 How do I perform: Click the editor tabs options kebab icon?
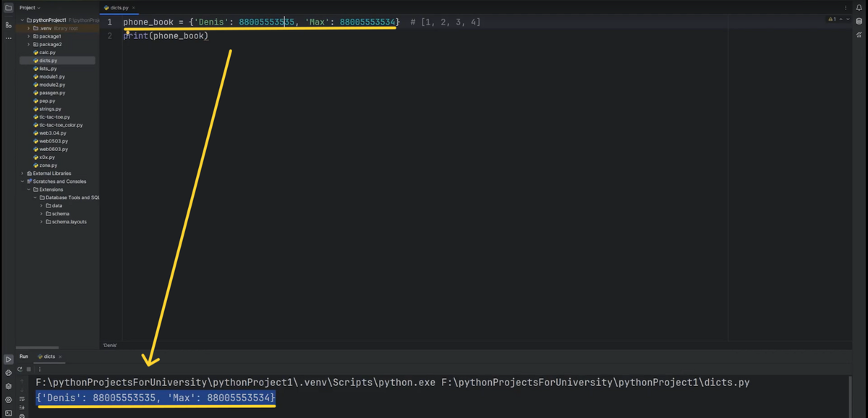pos(846,7)
